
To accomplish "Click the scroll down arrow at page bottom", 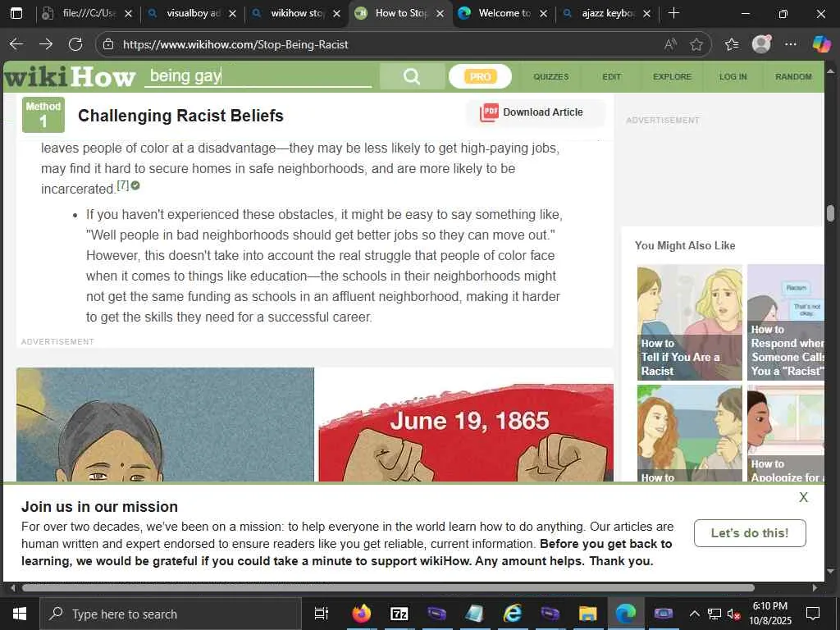I will pos(830,571).
